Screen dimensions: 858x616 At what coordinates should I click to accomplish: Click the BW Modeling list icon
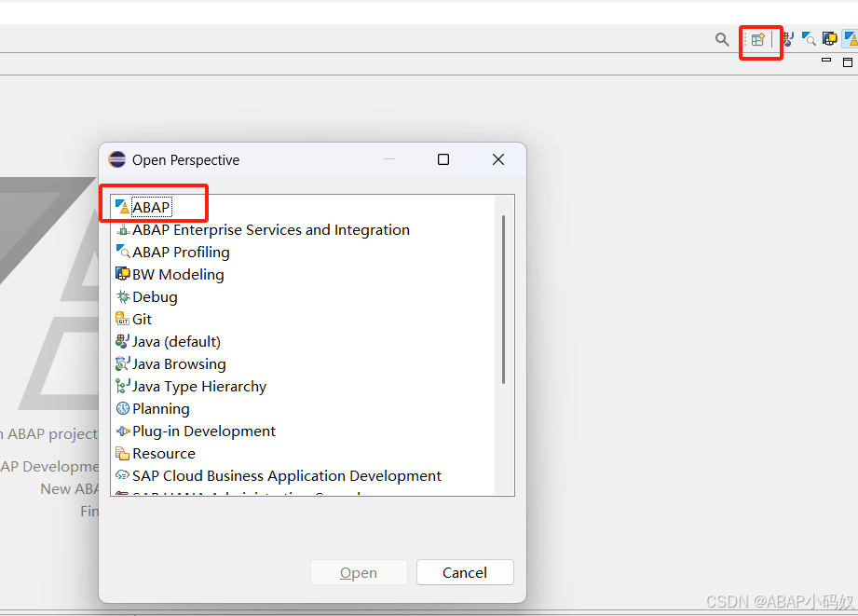pyautogui.click(x=123, y=274)
